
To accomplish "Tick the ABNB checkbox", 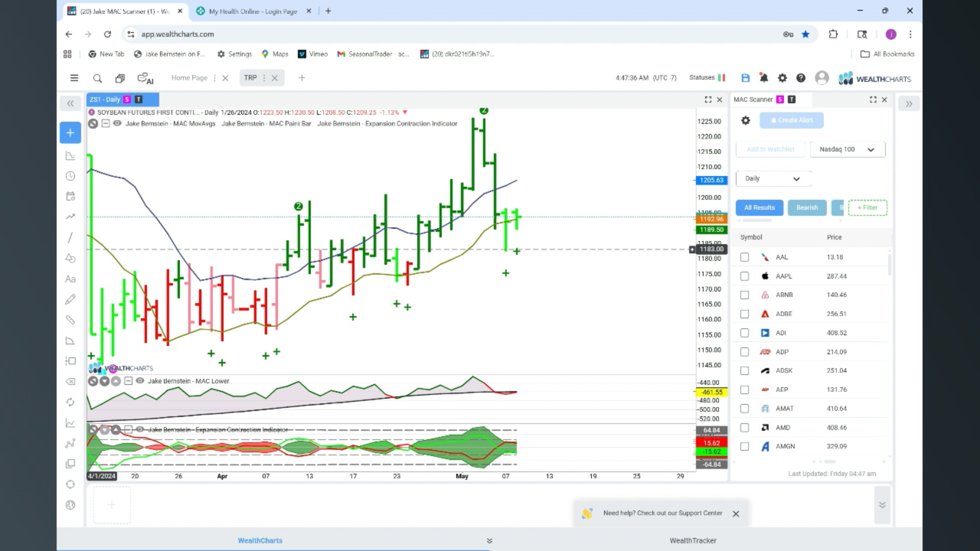I will tap(745, 295).
